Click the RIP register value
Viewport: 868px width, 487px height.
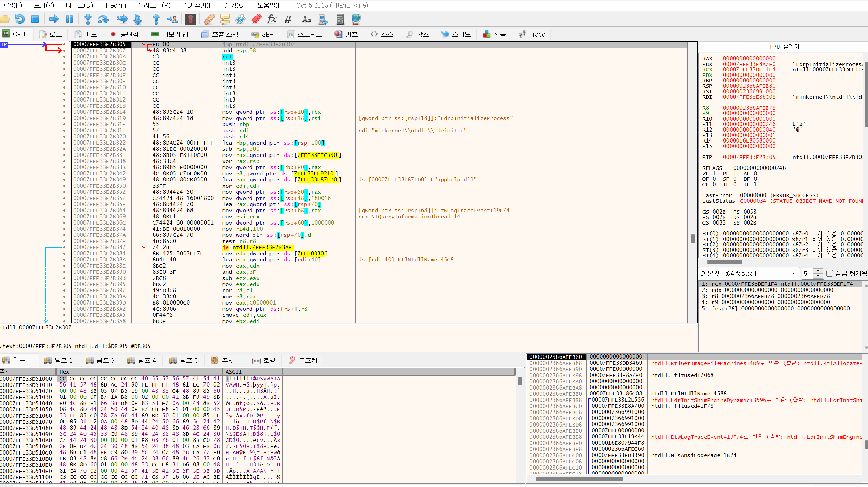[x=749, y=157]
